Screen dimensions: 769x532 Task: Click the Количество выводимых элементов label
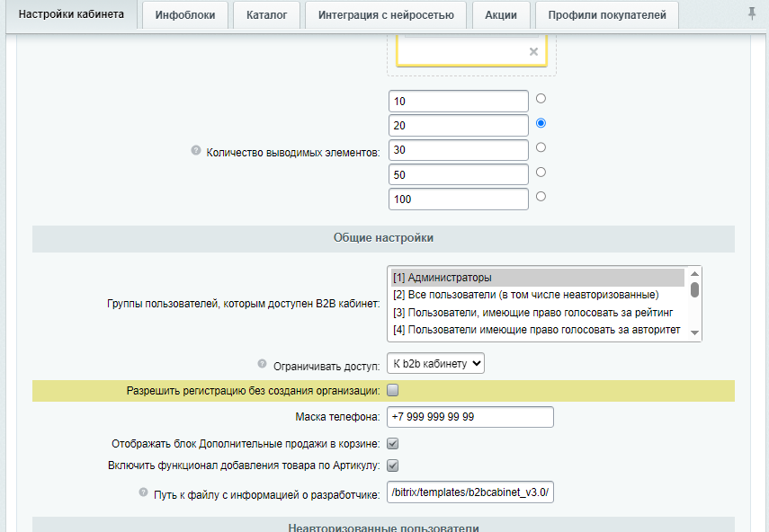(293, 153)
